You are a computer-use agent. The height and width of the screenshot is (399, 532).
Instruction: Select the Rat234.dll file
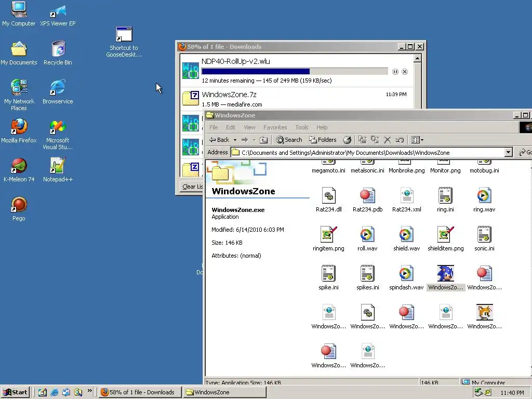[x=328, y=200]
